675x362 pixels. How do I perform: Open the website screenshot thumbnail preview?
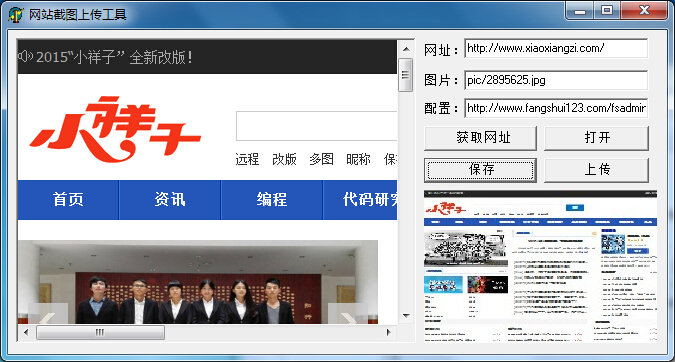click(x=540, y=266)
